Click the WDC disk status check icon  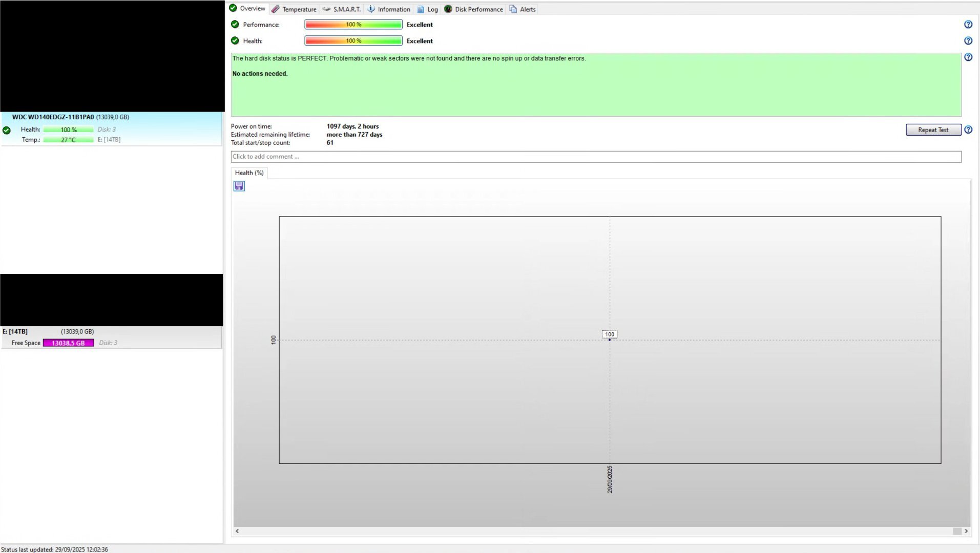coord(7,131)
